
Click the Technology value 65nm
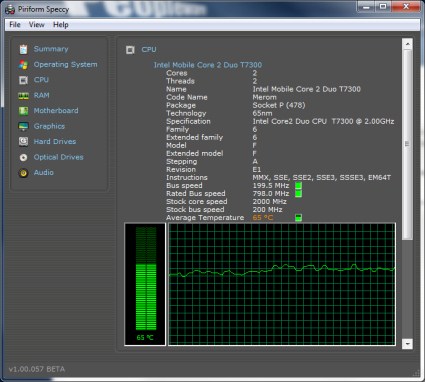(x=262, y=113)
